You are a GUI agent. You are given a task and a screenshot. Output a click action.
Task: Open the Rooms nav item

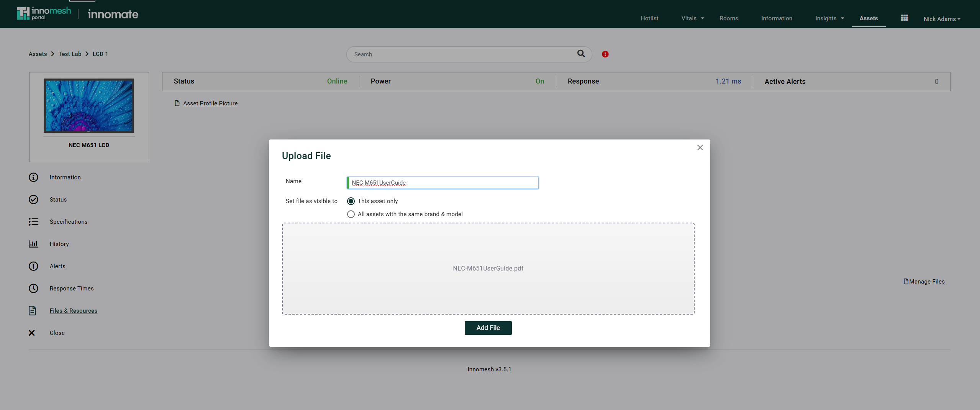tap(729, 18)
